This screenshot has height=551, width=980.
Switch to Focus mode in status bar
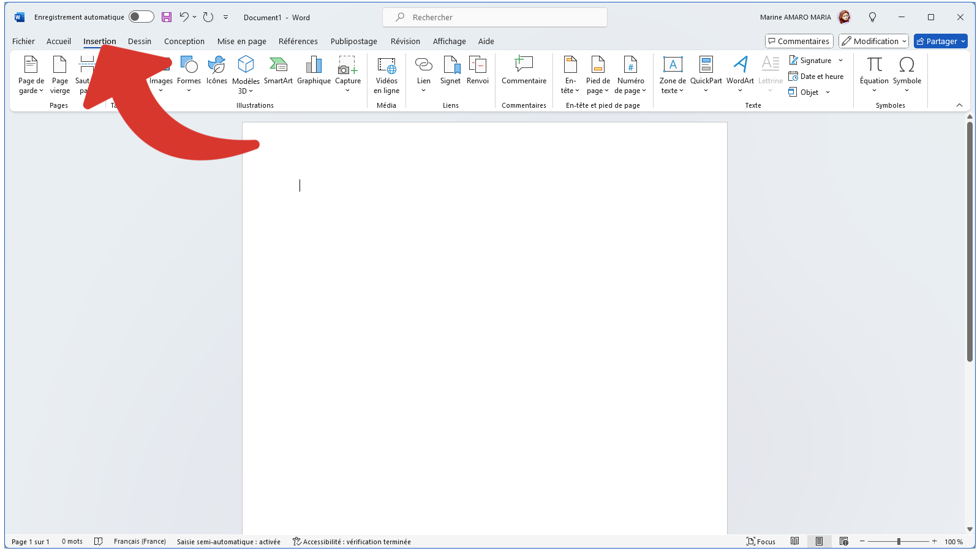[x=761, y=542]
